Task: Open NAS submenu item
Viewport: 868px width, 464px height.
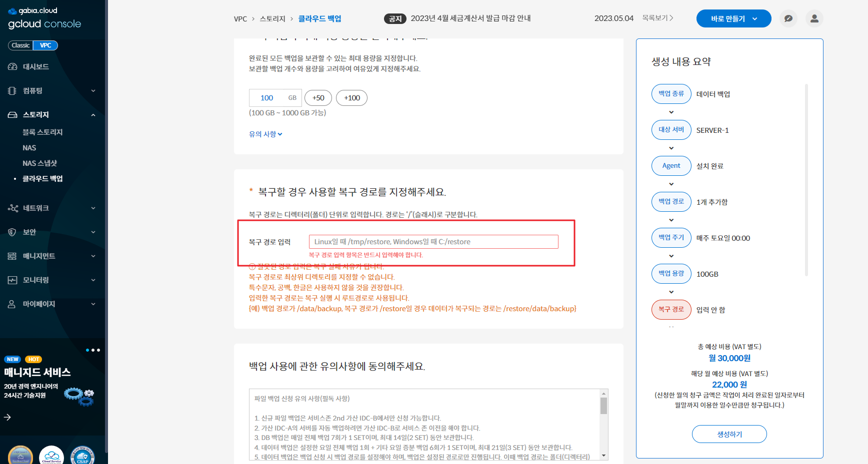Action: point(29,148)
